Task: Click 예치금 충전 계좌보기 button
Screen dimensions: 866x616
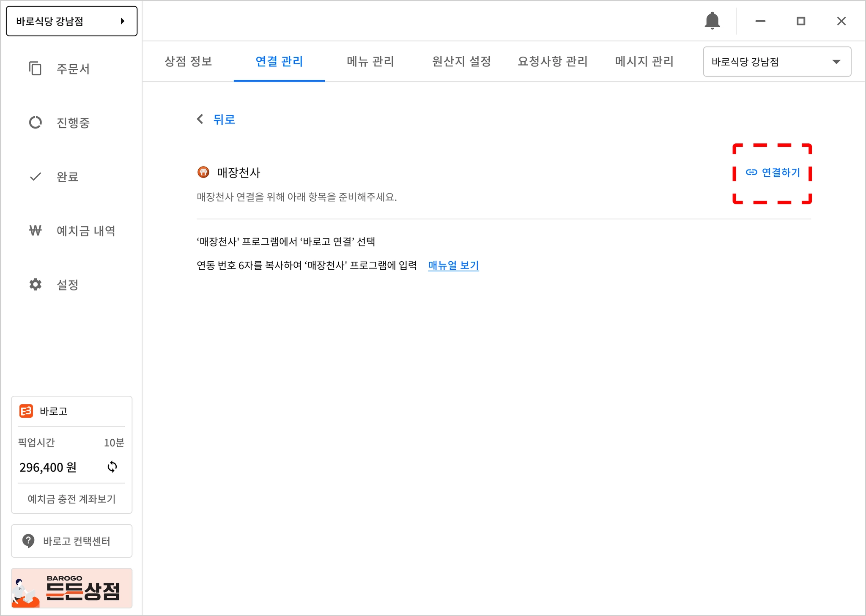Action: [x=71, y=499]
